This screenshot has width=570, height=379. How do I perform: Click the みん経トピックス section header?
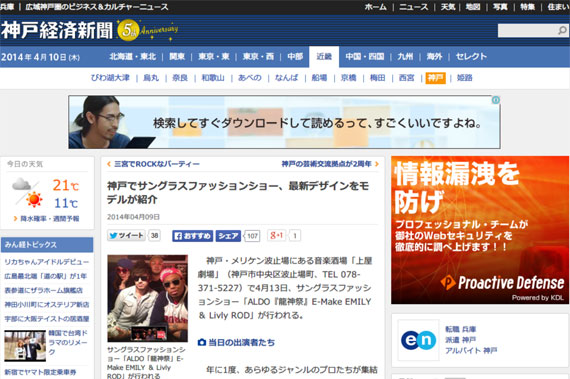click(47, 245)
